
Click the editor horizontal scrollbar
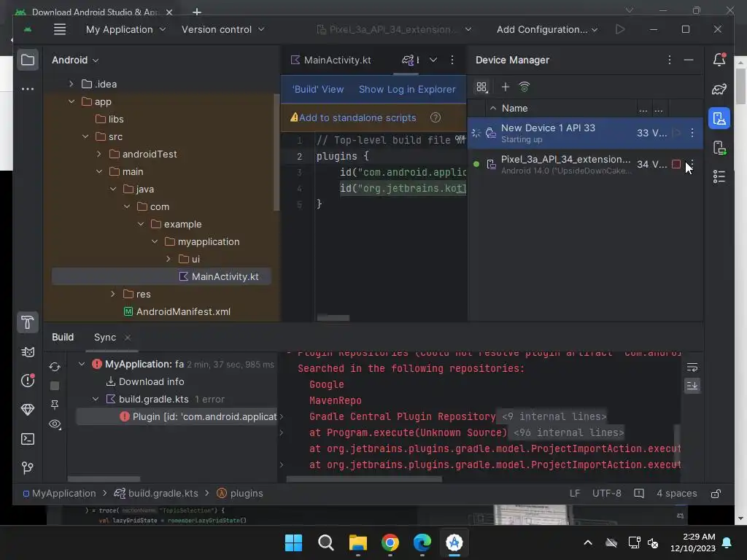point(333,318)
